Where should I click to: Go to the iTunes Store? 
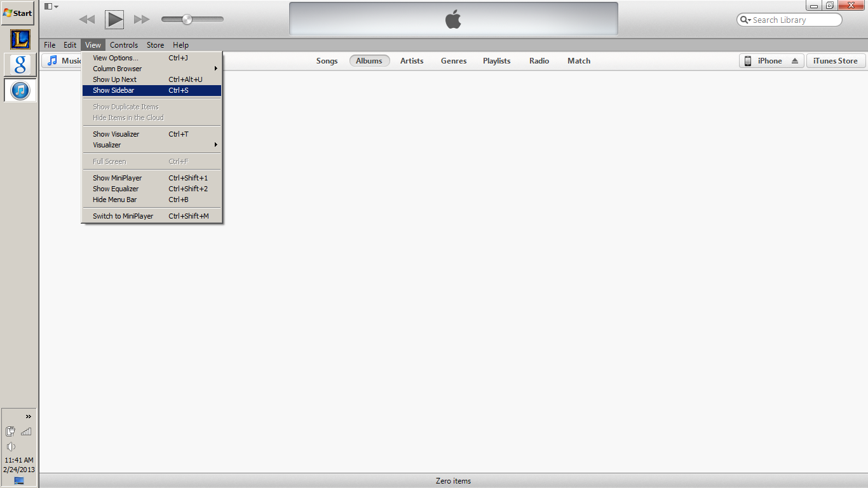[x=836, y=61]
